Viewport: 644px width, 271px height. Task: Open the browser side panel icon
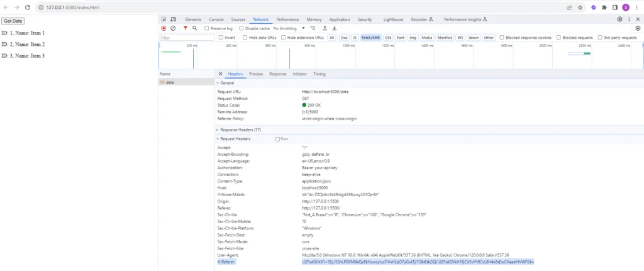615,8
